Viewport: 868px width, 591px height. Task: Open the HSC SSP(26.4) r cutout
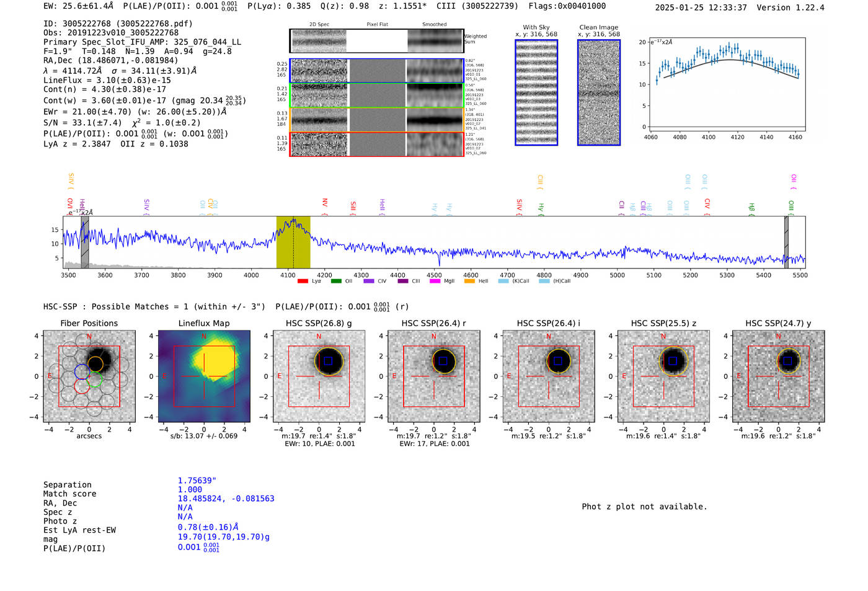[434, 376]
